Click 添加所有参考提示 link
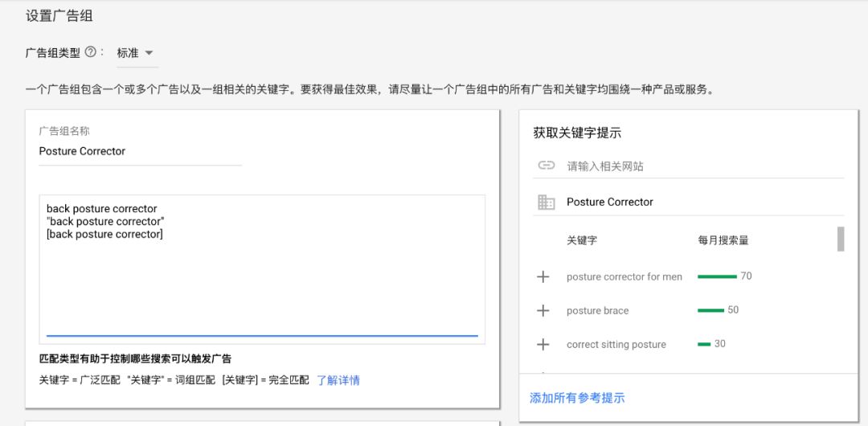The image size is (868, 426). pyautogui.click(x=577, y=398)
